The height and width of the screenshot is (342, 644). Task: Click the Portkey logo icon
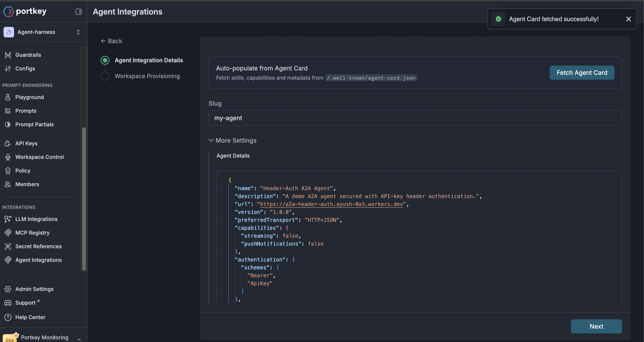(8, 11)
